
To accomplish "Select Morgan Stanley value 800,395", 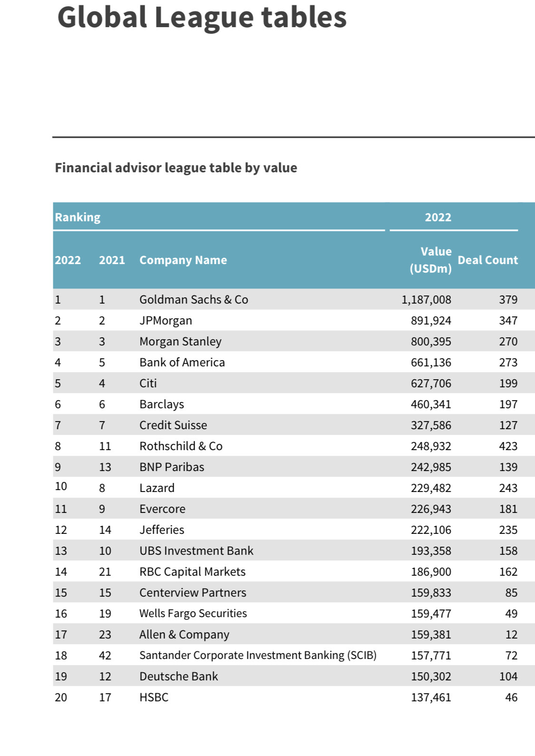I will coord(431,342).
